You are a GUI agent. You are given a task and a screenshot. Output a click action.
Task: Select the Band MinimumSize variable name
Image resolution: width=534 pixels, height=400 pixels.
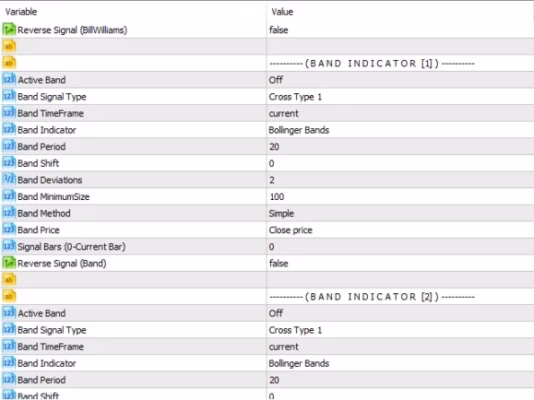[x=53, y=196]
